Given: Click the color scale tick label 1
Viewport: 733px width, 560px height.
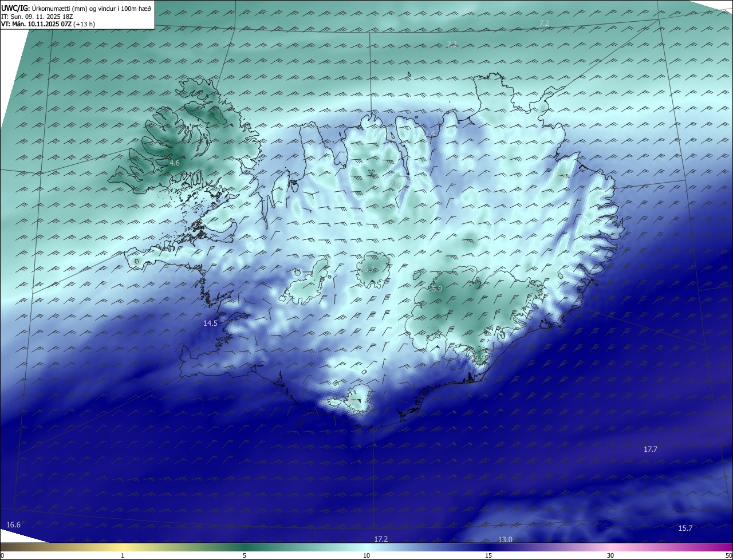Looking at the screenshot, I should coord(123,556).
